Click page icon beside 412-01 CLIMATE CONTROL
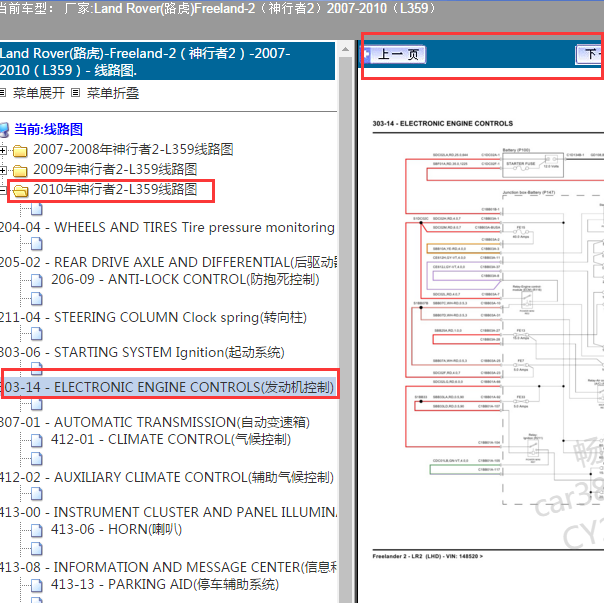Screen dimensions: 604x603 coord(37,440)
